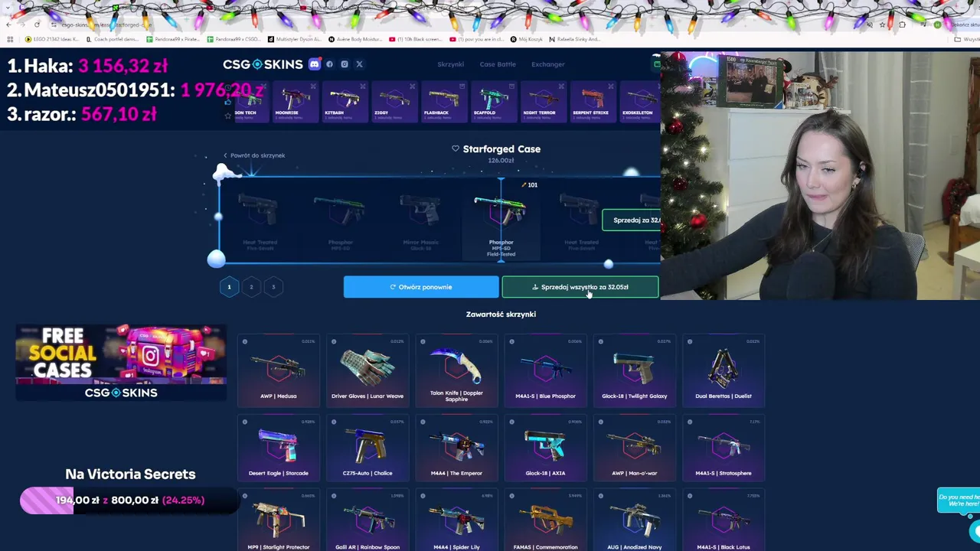980x551 pixels.
Task: Select the AWP Medusa skin image
Action: coord(278,368)
